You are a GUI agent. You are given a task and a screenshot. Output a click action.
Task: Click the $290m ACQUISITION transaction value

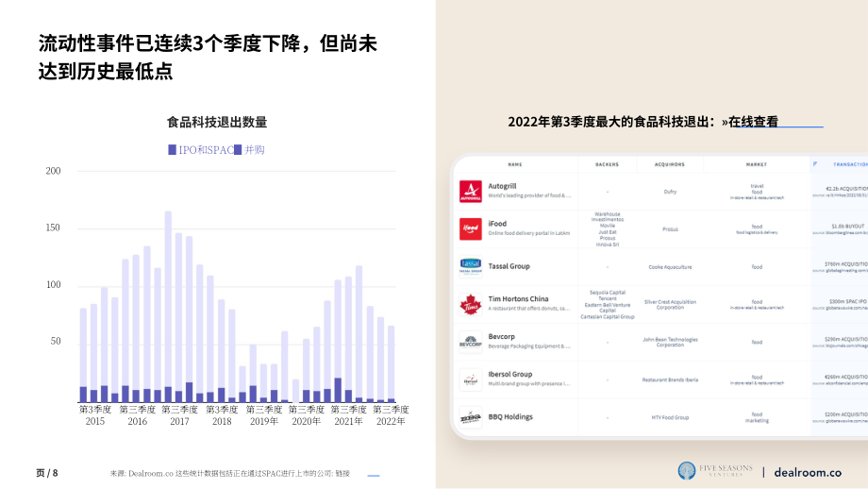point(846,339)
